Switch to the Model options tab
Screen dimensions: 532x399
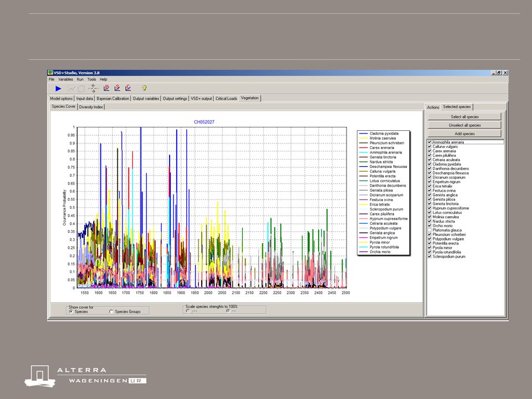62,99
